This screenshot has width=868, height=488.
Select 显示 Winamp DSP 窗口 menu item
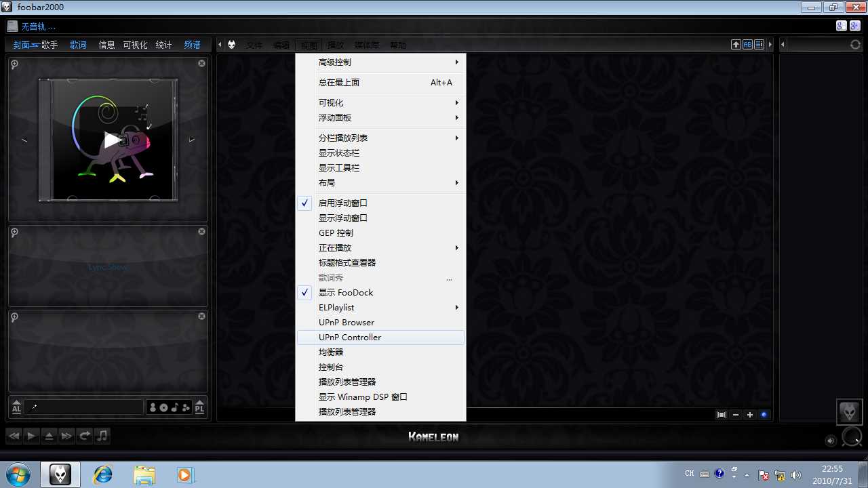point(380,396)
